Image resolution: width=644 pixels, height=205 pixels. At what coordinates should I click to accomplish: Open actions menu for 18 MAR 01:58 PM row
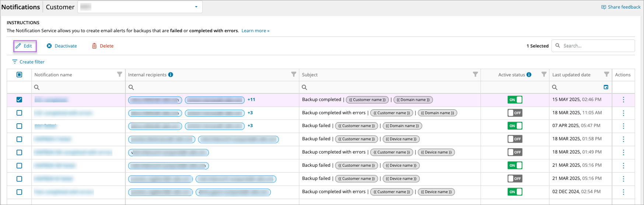(x=623, y=139)
